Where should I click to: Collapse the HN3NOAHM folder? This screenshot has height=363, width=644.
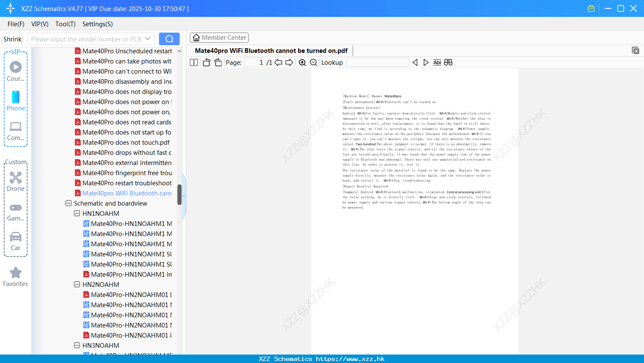click(77, 345)
